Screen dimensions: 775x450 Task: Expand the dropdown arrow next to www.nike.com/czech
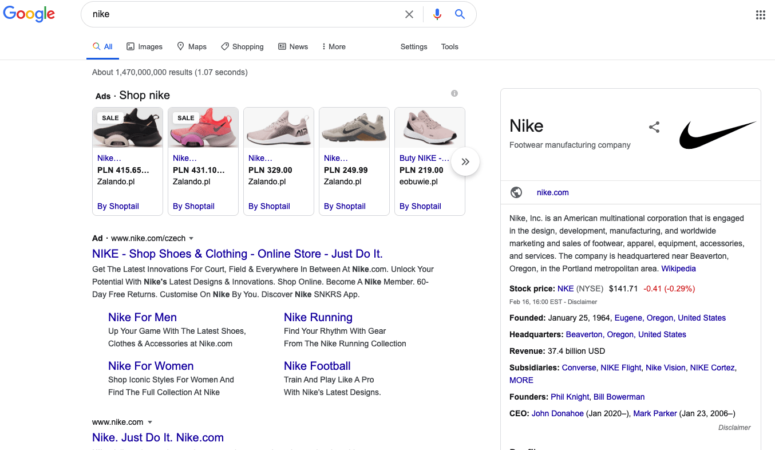point(191,238)
